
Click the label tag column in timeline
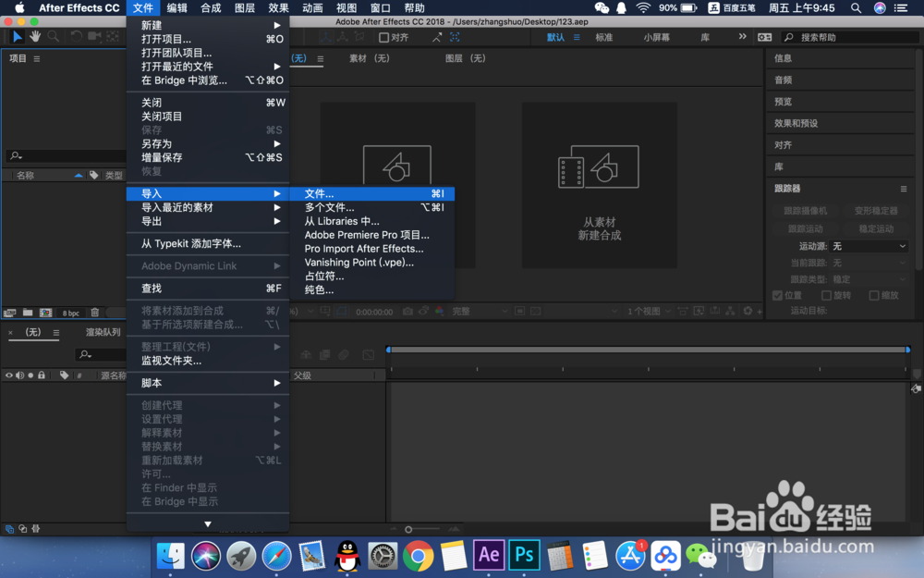[65, 375]
